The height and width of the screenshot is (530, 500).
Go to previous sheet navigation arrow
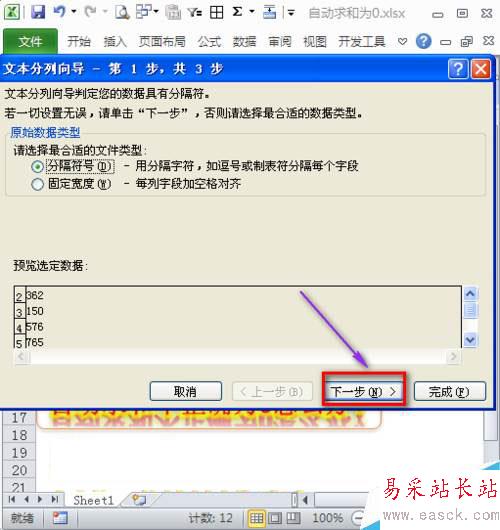tap(26, 499)
